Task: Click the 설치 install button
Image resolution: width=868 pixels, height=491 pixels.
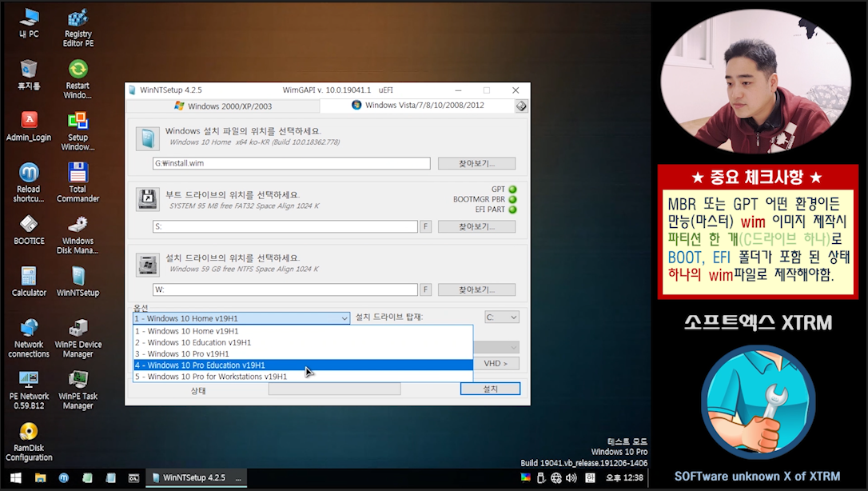Action: tap(490, 389)
